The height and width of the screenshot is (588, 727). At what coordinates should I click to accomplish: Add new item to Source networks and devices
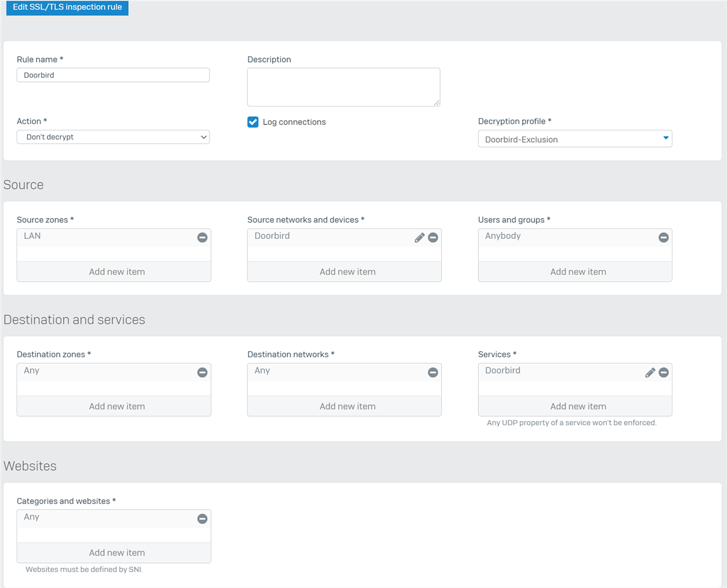344,271
